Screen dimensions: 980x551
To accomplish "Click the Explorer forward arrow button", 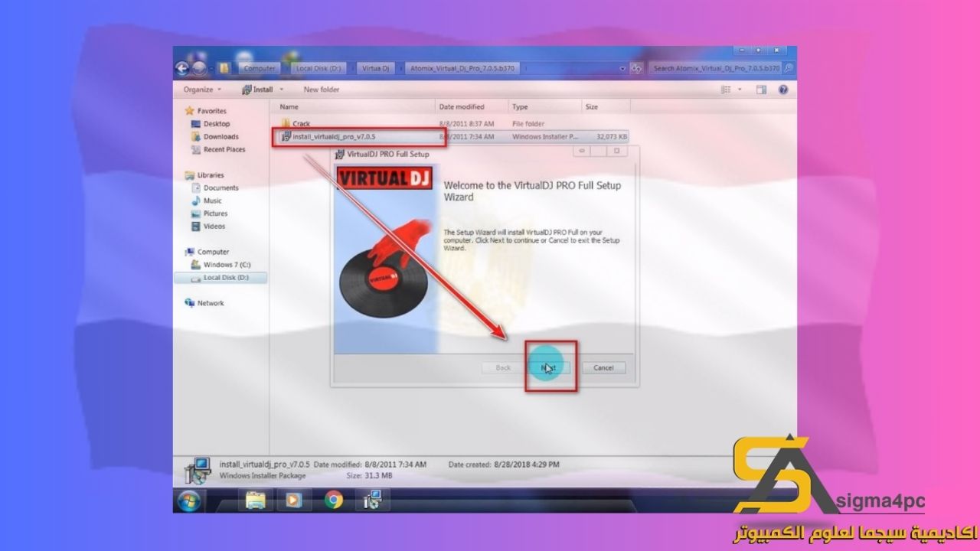I will tap(199, 68).
